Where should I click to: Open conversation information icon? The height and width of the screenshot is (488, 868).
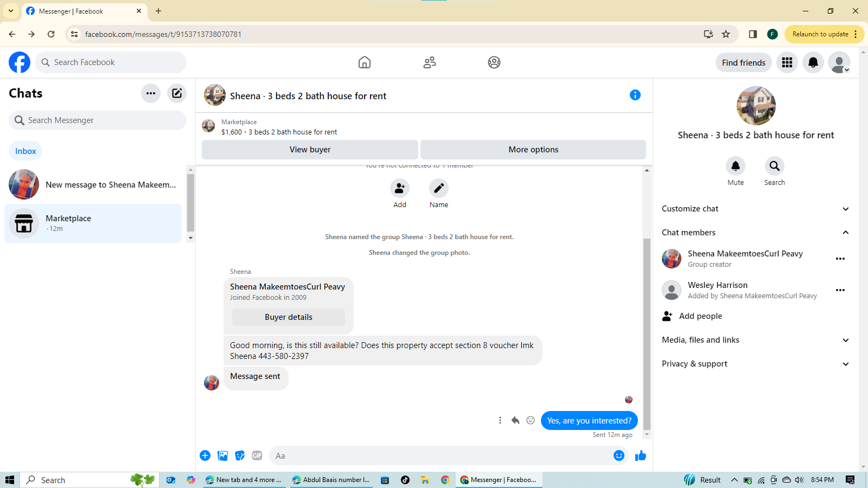(635, 95)
